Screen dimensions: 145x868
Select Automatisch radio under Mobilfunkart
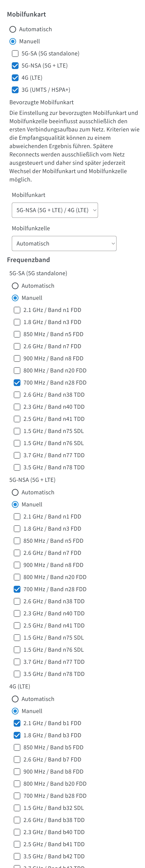(13, 29)
